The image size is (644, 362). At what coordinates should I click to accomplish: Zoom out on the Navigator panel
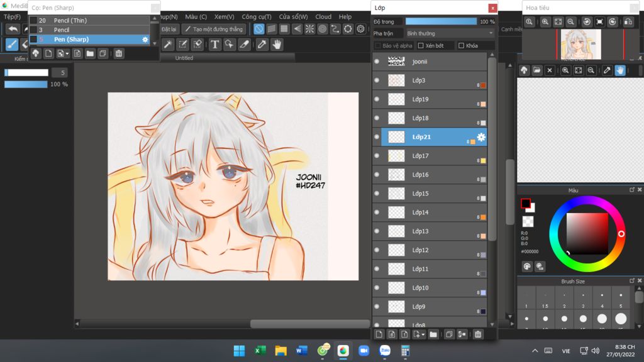click(x=570, y=22)
